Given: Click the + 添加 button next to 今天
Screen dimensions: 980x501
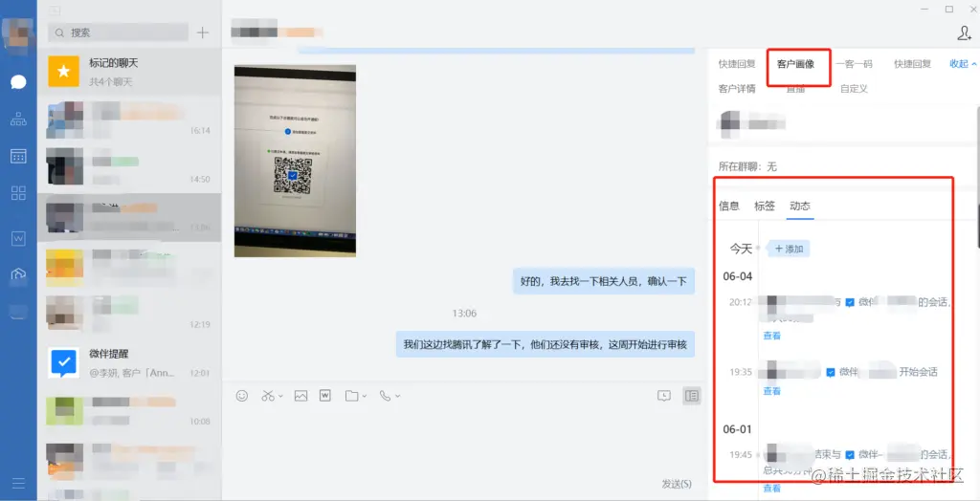Looking at the screenshot, I should (789, 249).
